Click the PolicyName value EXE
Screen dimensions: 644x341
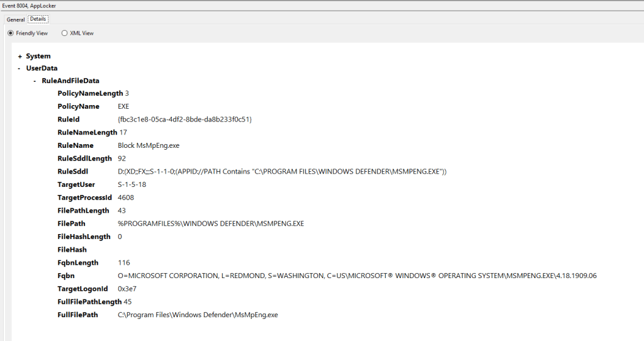click(123, 106)
